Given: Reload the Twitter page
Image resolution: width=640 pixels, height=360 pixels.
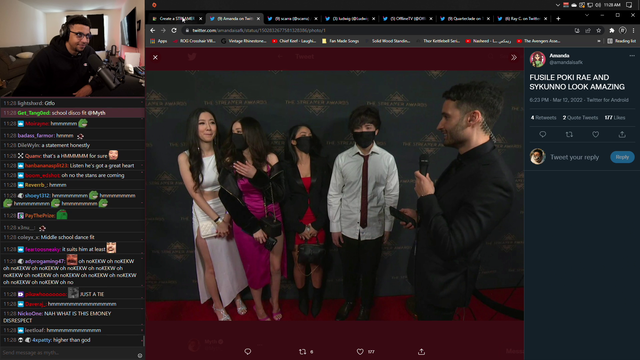Looking at the screenshot, I should [174, 31].
